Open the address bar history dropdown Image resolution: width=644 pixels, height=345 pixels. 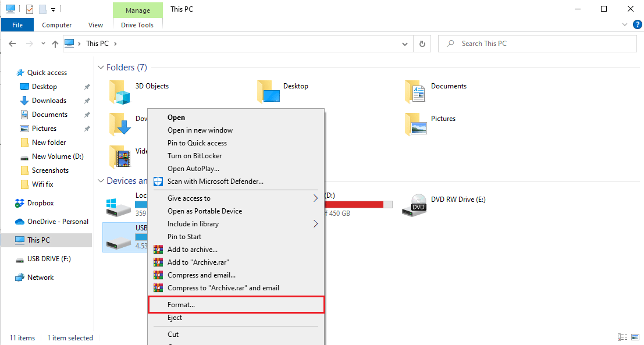tap(405, 44)
